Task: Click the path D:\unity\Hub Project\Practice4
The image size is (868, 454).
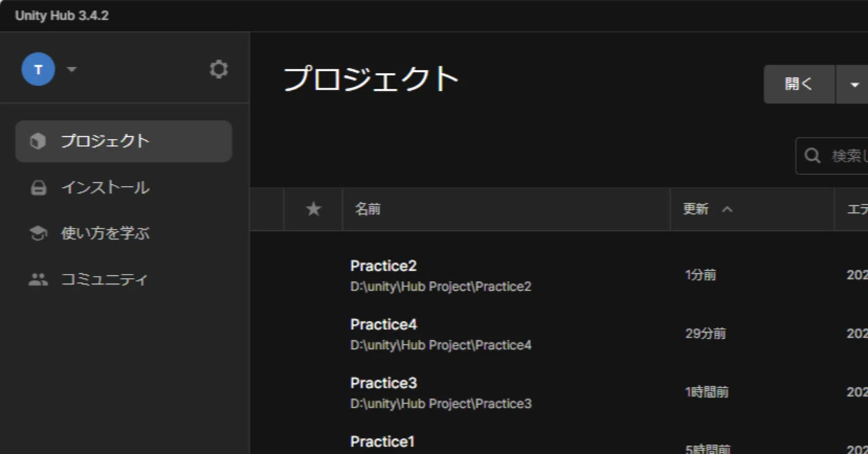Action: click(441, 345)
